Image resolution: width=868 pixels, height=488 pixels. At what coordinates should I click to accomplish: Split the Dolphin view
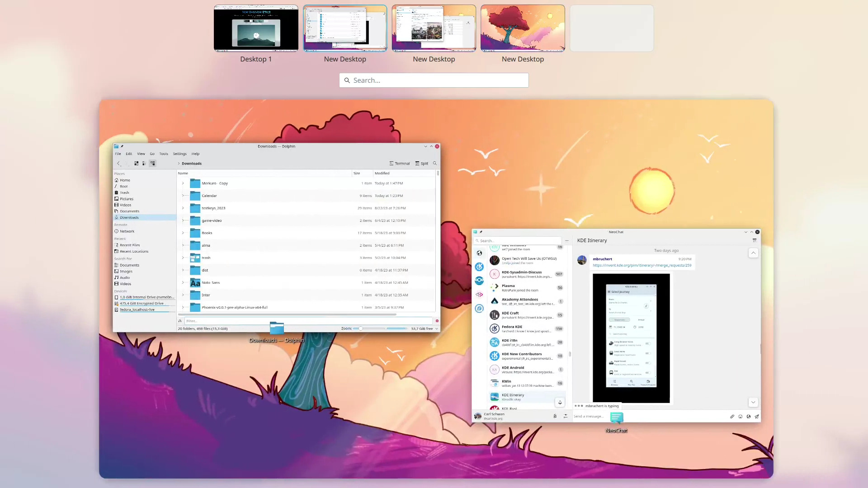[421, 164]
